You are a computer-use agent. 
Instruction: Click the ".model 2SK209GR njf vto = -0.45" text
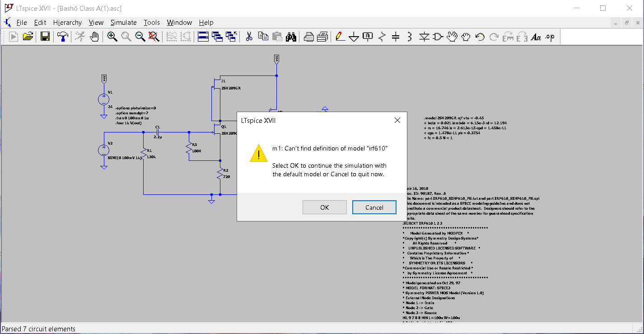[454, 118]
